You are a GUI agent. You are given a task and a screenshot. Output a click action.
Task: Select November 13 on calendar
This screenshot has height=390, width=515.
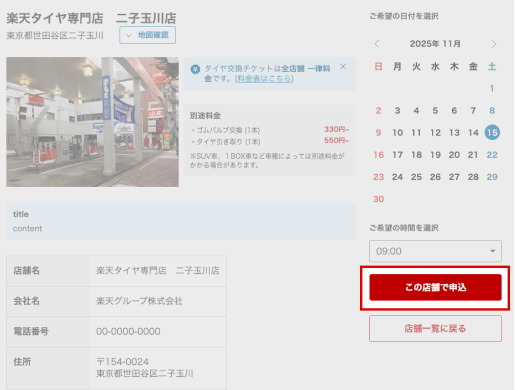coord(454,133)
